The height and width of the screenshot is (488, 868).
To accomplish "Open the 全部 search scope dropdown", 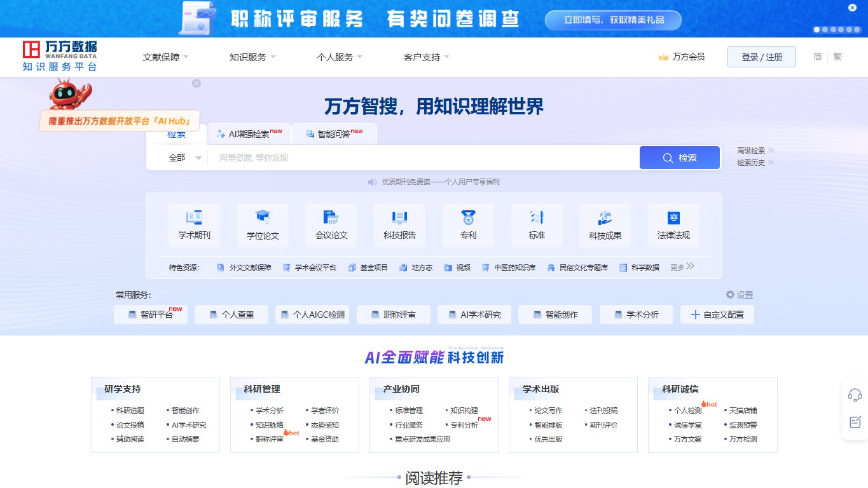I will tap(185, 158).
